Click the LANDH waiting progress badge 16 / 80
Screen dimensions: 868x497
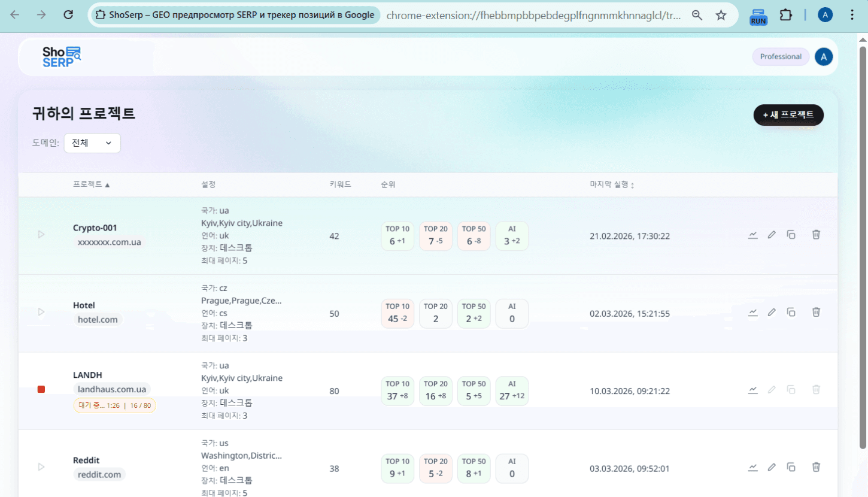coord(114,405)
